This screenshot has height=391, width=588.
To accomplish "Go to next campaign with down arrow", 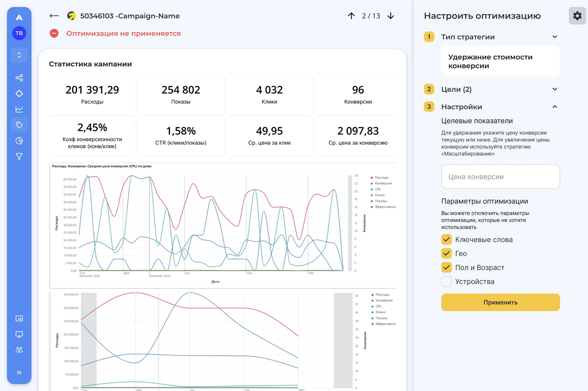I will click(391, 16).
